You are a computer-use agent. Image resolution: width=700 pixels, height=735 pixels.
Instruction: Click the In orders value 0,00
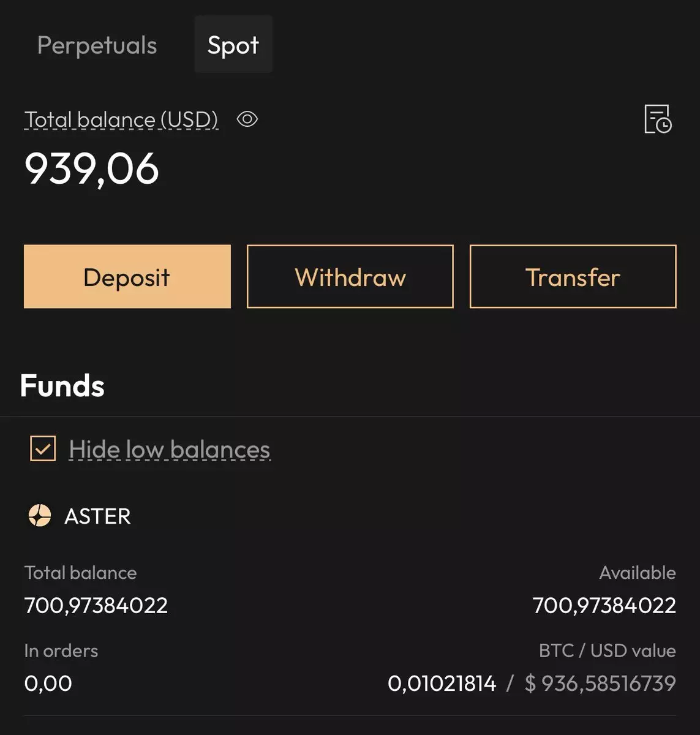tap(48, 683)
